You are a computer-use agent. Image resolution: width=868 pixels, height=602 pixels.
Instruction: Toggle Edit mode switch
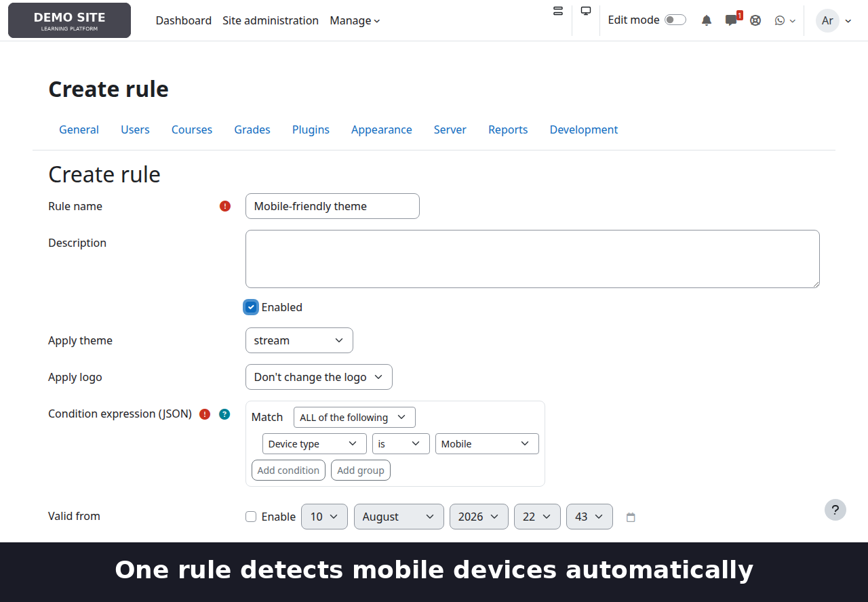click(675, 20)
